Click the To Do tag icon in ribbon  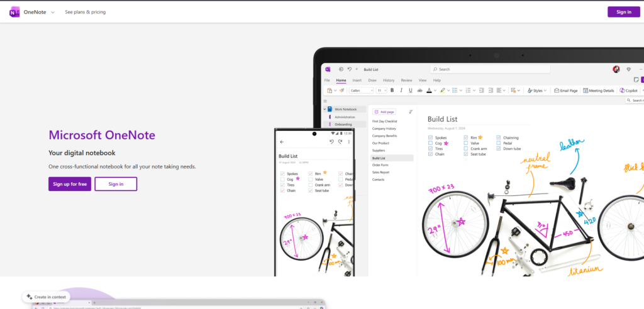pyautogui.click(x=513, y=90)
